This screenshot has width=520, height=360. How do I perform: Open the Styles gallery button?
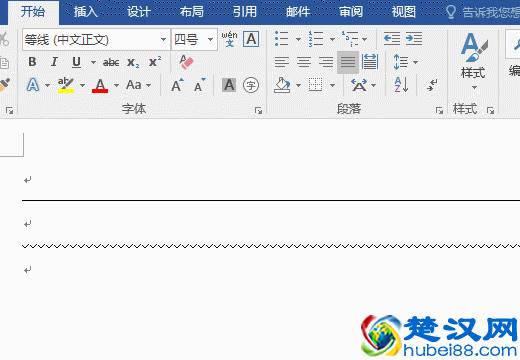[x=473, y=61]
